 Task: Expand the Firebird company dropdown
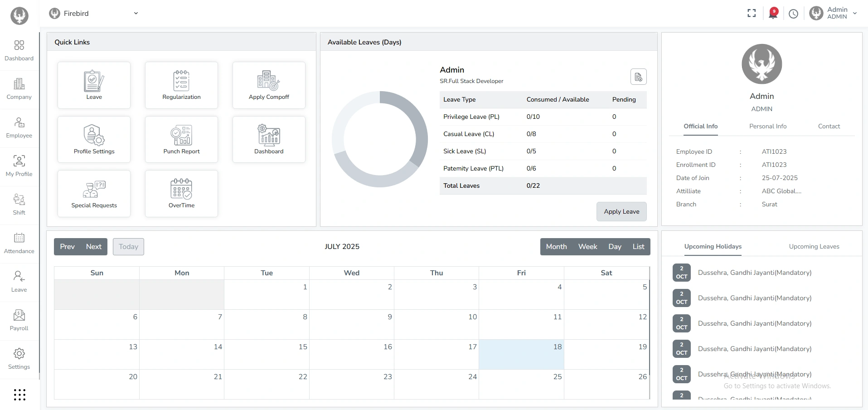(x=136, y=14)
